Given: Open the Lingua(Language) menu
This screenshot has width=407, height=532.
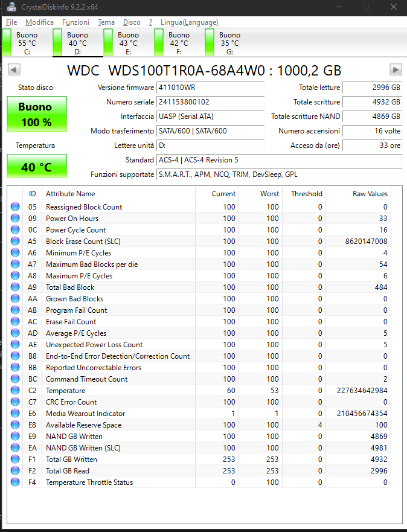Looking at the screenshot, I should (189, 22).
